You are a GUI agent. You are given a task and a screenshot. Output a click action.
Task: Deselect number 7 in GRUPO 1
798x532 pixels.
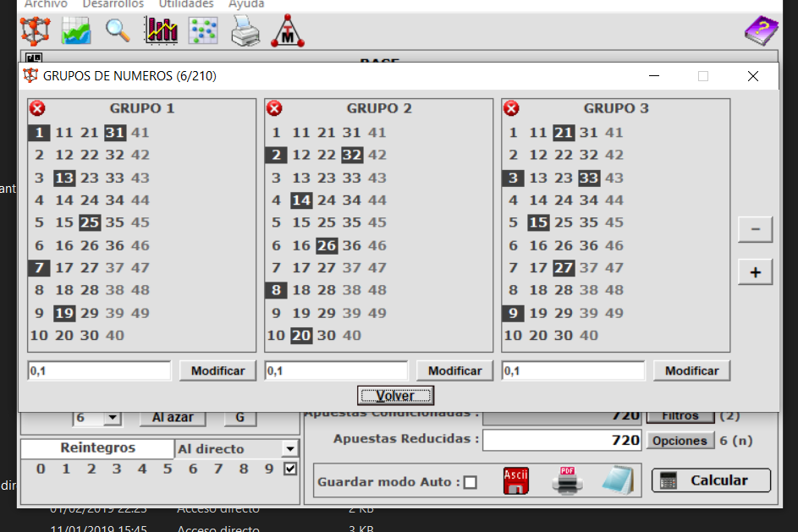[x=39, y=267]
